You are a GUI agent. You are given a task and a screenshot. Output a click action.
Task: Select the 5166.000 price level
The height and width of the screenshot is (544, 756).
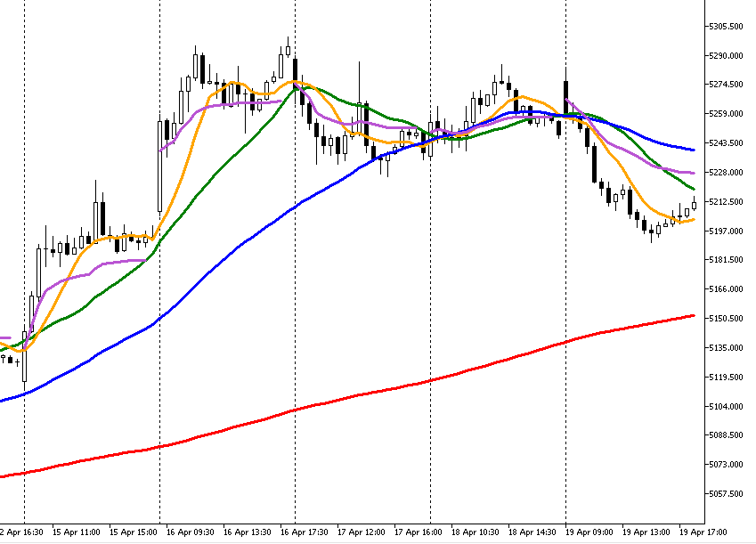click(x=726, y=289)
